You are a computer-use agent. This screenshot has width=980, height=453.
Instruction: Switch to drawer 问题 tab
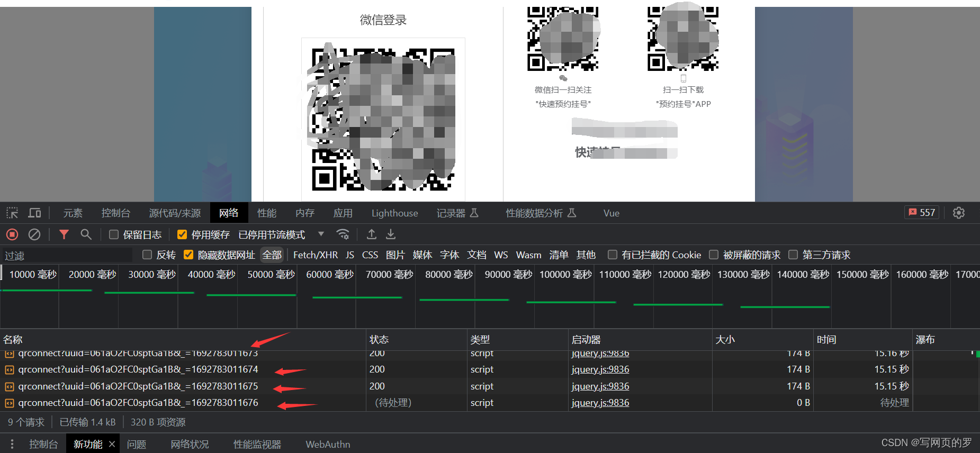click(137, 444)
